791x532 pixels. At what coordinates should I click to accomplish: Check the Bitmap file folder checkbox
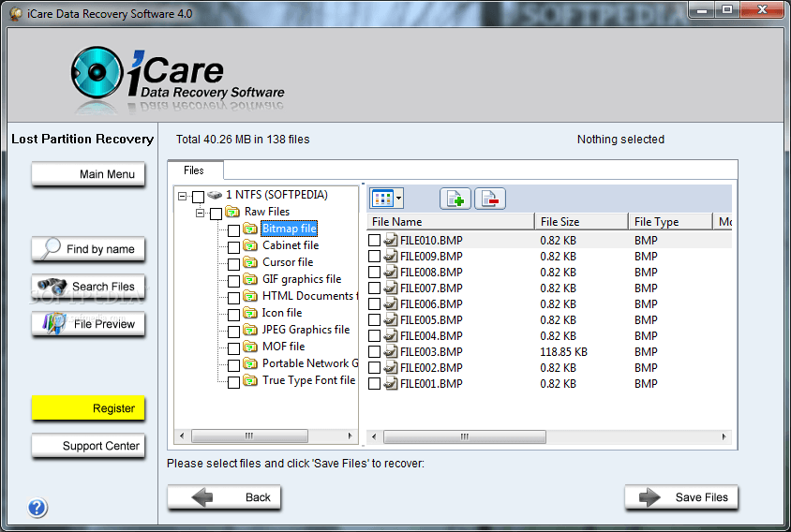[233, 230]
